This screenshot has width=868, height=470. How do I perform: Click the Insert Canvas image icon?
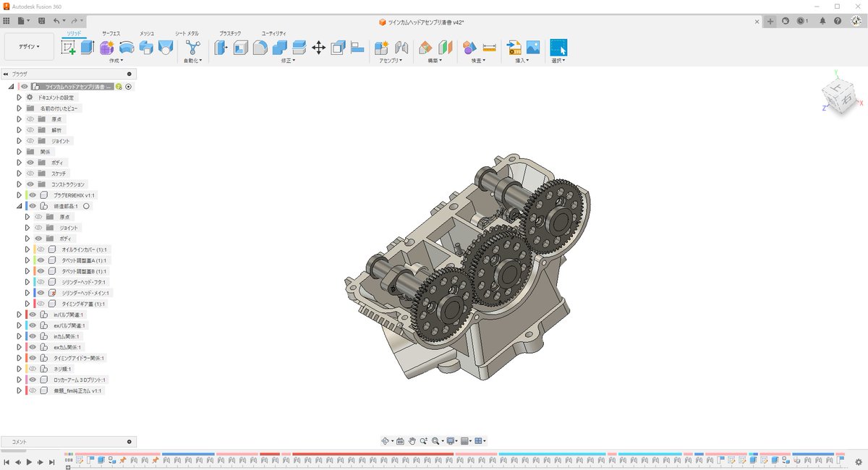point(534,48)
